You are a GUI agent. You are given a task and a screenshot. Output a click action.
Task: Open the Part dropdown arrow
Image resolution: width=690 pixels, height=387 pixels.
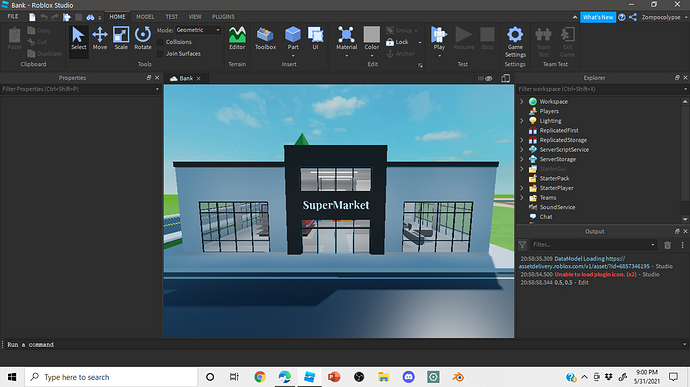pos(293,56)
